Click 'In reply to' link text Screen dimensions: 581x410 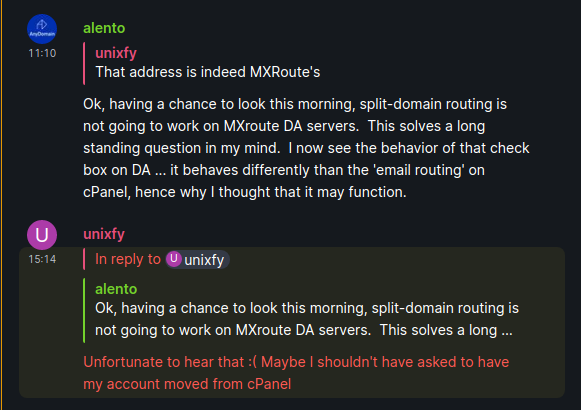128,259
